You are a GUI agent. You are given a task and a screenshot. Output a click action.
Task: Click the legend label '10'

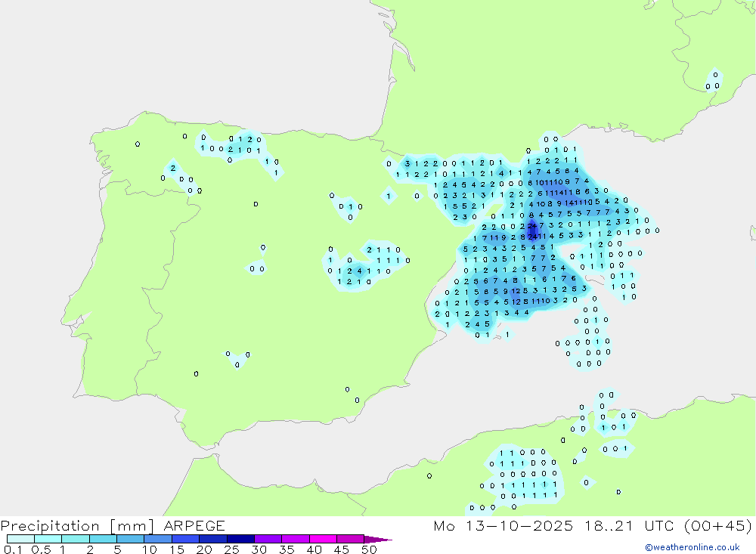click(x=150, y=549)
